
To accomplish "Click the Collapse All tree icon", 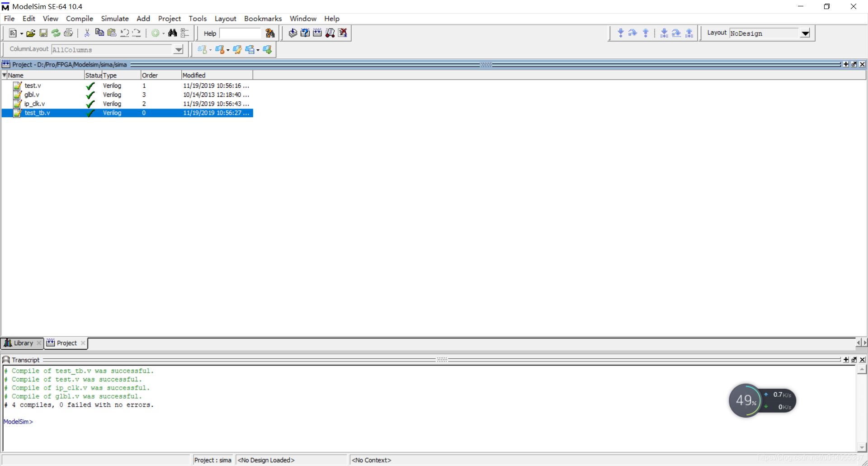I will pyautogui.click(x=184, y=33).
